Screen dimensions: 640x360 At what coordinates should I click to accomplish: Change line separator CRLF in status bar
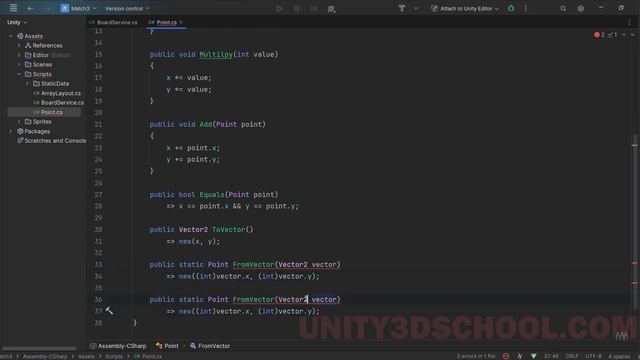click(x=571, y=356)
